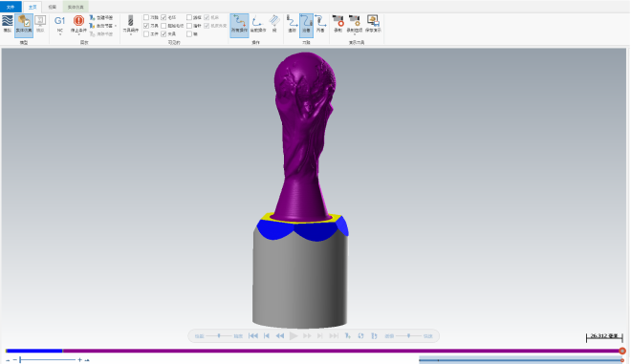Uncheck the 夹具 fixture checkbox
Image resolution: width=631 pixels, height=364 pixels.
coord(163,34)
